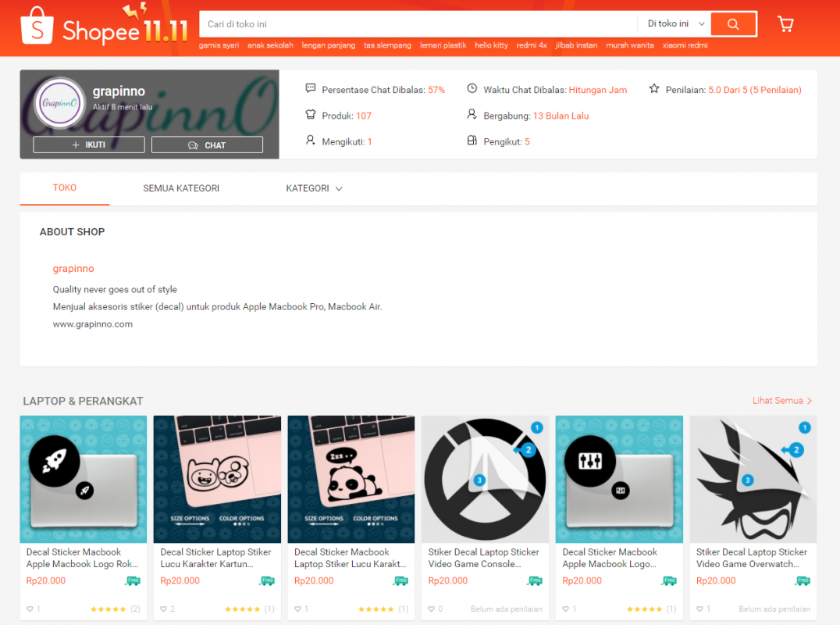Click the '5.0 Dari 5 (5 Penilaian)' rating value

tap(755, 90)
